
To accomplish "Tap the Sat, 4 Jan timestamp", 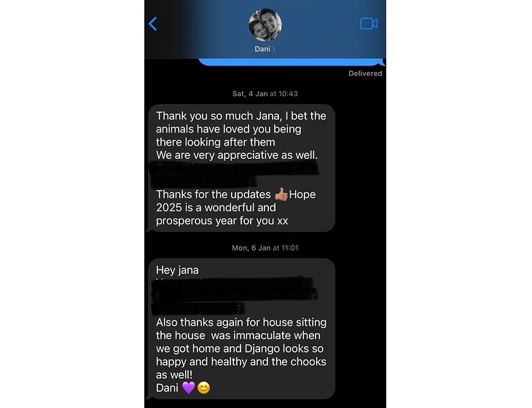I will click(265, 93).
